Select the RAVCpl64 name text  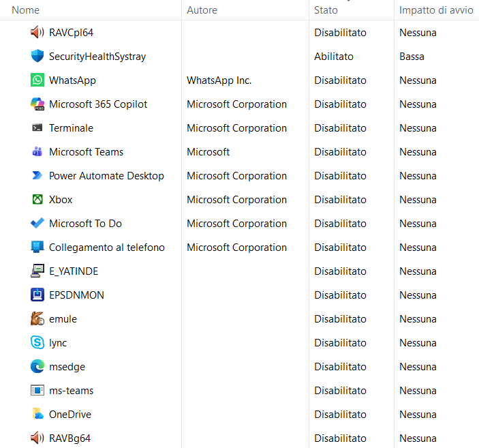(x=71, y=33)
